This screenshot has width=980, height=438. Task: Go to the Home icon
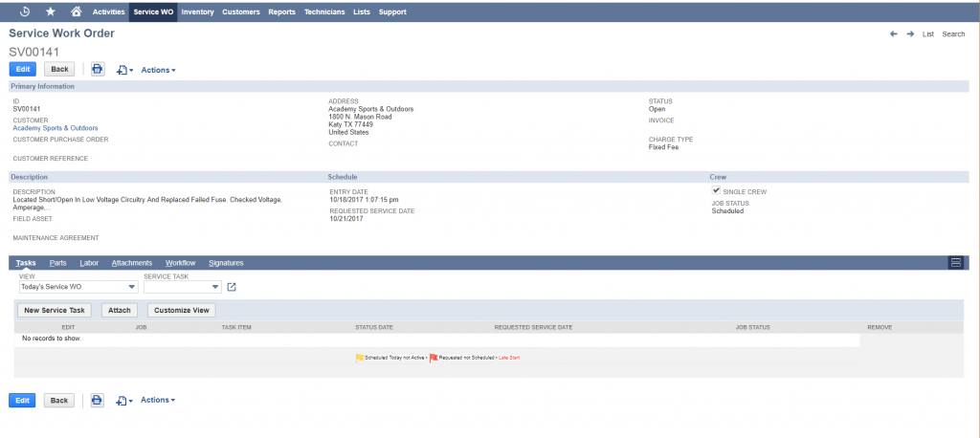(x=76, y=11)
